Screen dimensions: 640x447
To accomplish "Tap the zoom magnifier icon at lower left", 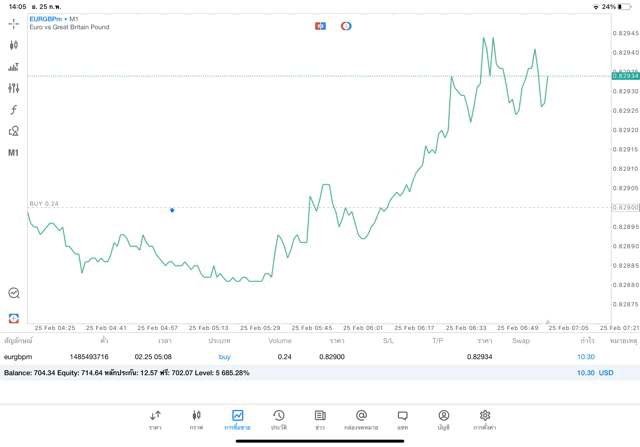I will coord(14,293).
